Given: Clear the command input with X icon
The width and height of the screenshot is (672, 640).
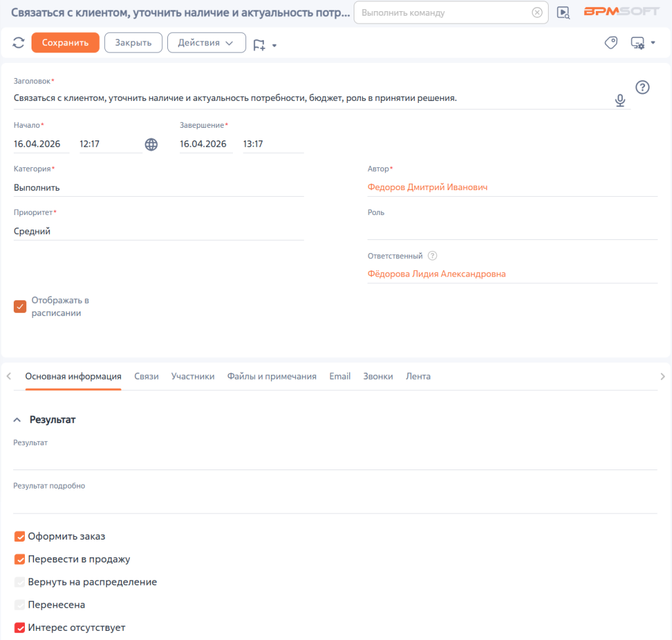Looking at the screenshot, I should coord(537,12).
